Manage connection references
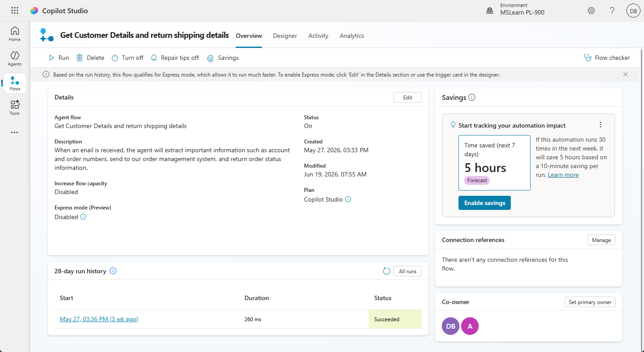 tap(601, 240)
